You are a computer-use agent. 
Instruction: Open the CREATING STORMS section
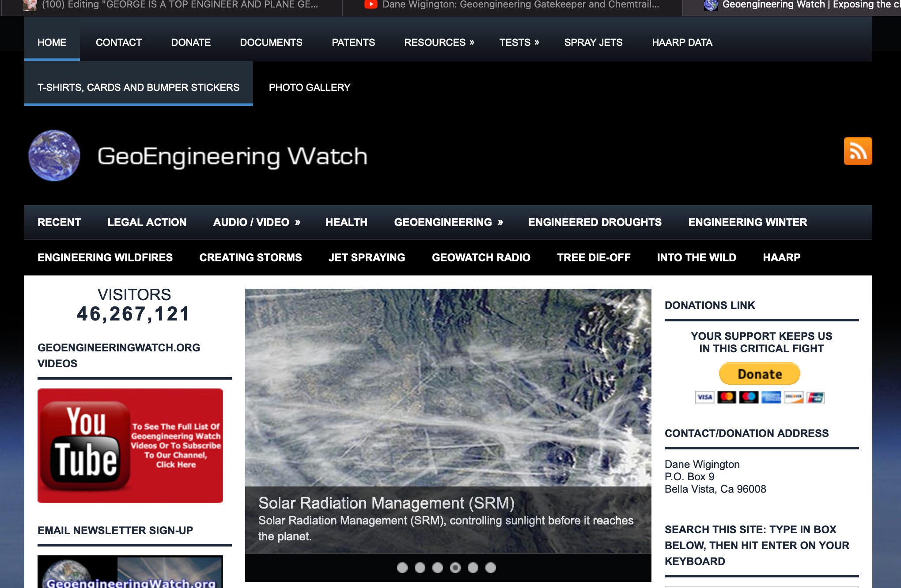click(x=251, y=257)
